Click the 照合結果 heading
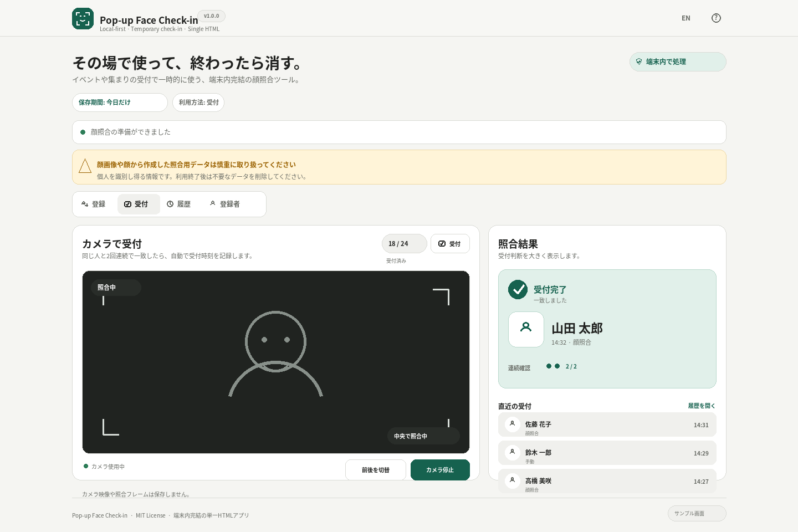Screen dimensions: 798x532 518,244
